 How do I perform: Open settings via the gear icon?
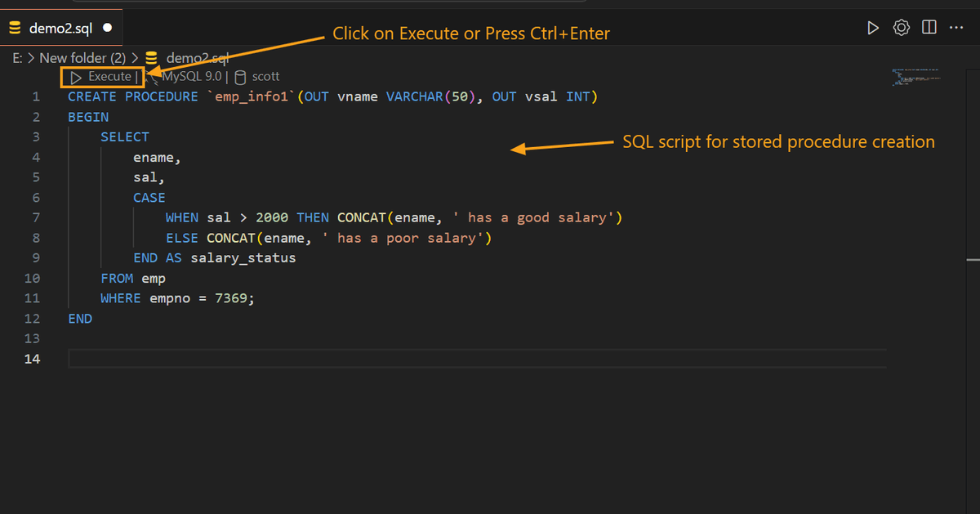pyautogui.click(x=901, y=27)
